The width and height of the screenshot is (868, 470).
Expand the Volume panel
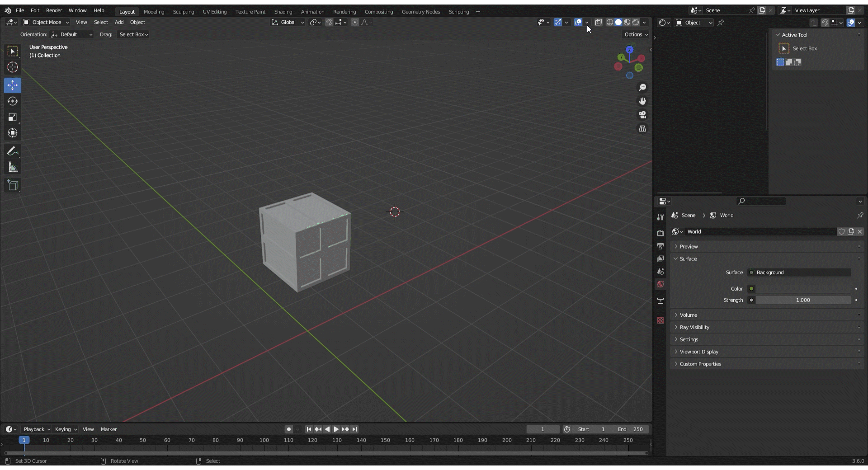(689, 315)
